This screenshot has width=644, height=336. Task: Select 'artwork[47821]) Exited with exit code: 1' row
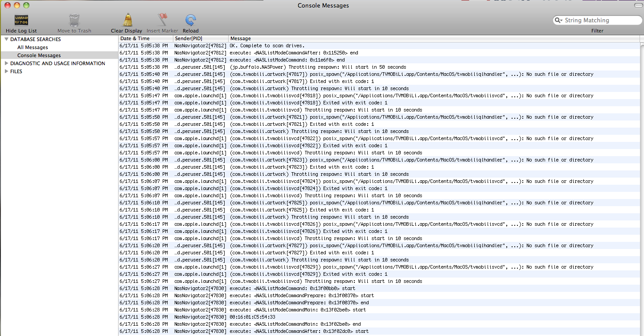coord(379,124)
